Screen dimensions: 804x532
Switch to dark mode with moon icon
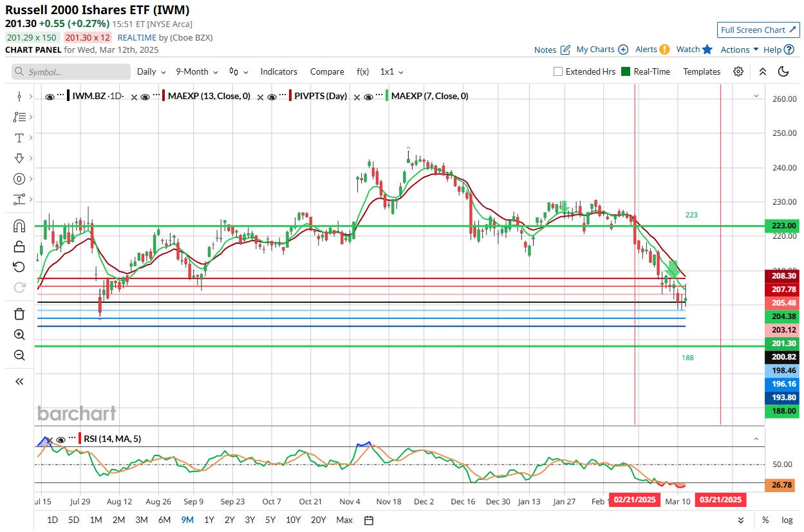point(783,71)
